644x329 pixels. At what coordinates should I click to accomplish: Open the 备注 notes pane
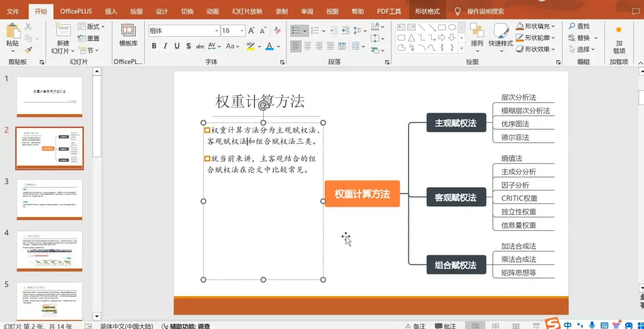coord(415,326)
